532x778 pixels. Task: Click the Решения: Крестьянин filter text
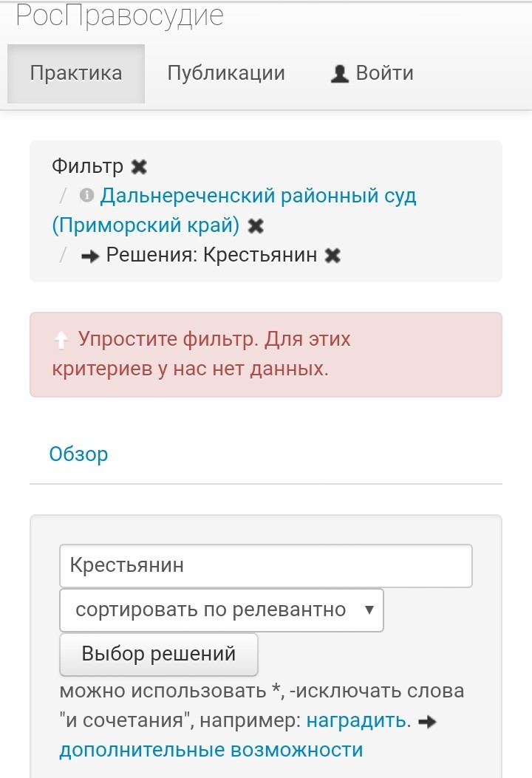pyautogui.click(x=211, y=256)
